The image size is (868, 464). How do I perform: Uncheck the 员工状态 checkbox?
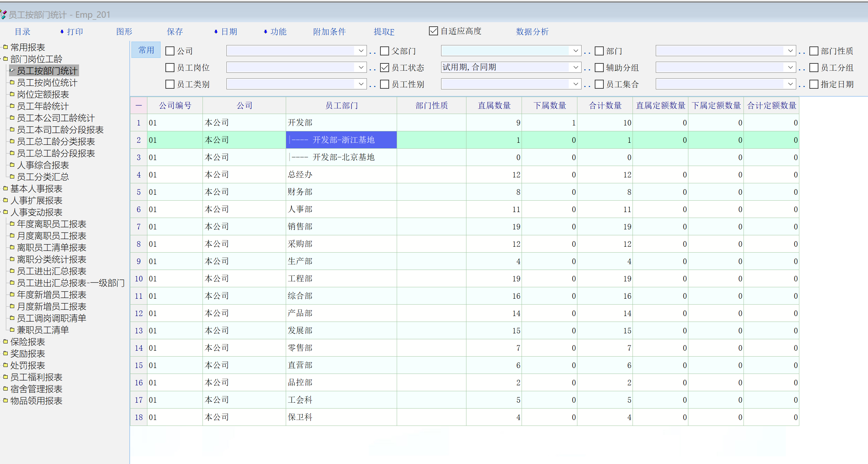click(x=385, y=68)
